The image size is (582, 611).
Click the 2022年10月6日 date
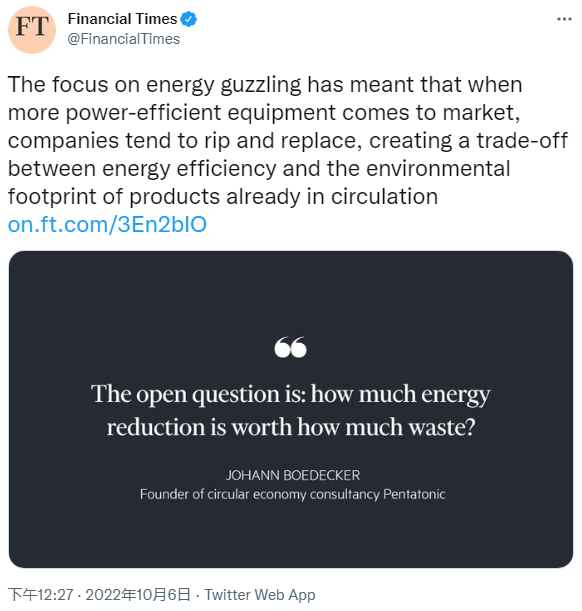coord(138,595)
